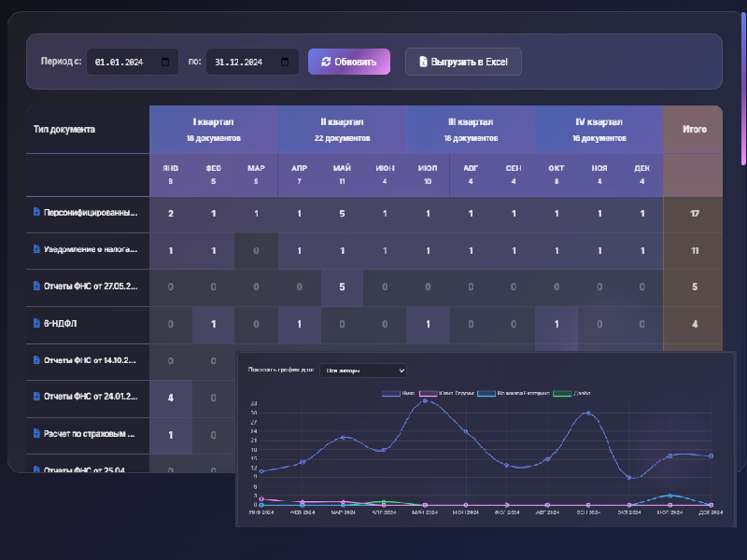
Task: Click the document icon beside Персонифицированные row
Action: [36, 213]
